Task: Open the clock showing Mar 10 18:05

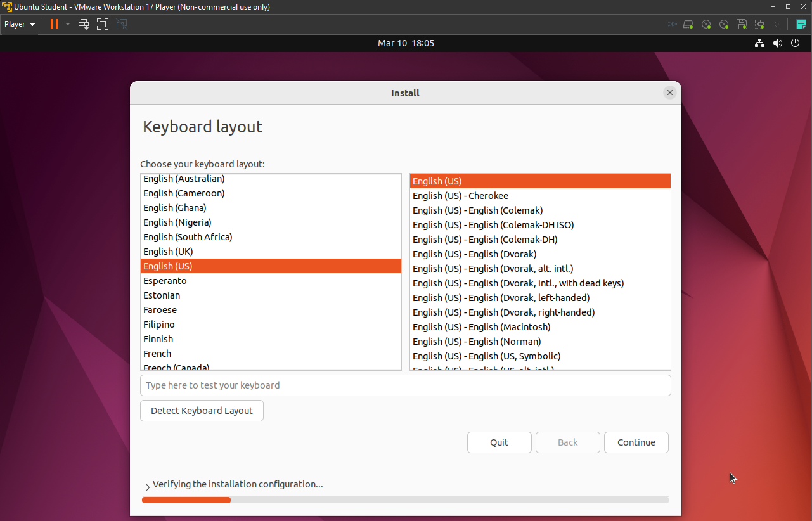Action: click(406, 43)
